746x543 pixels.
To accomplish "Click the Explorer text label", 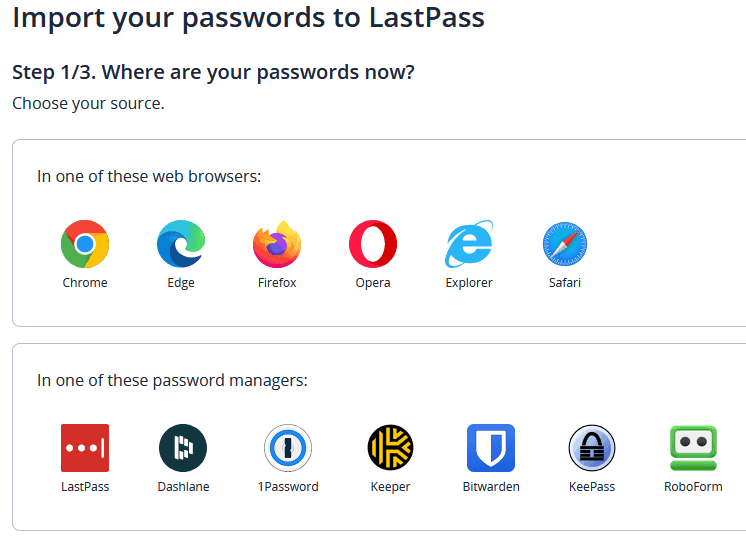I will (469, 283).
